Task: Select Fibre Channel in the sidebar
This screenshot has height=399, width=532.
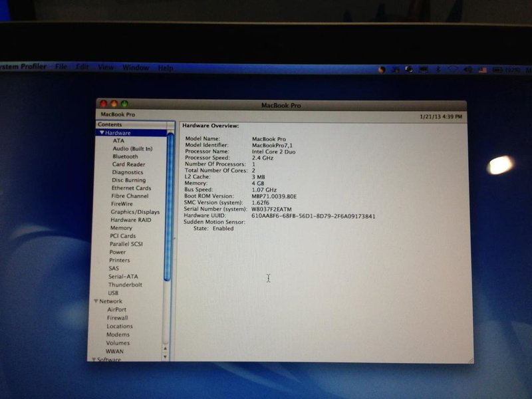Action: click(130, 196)
